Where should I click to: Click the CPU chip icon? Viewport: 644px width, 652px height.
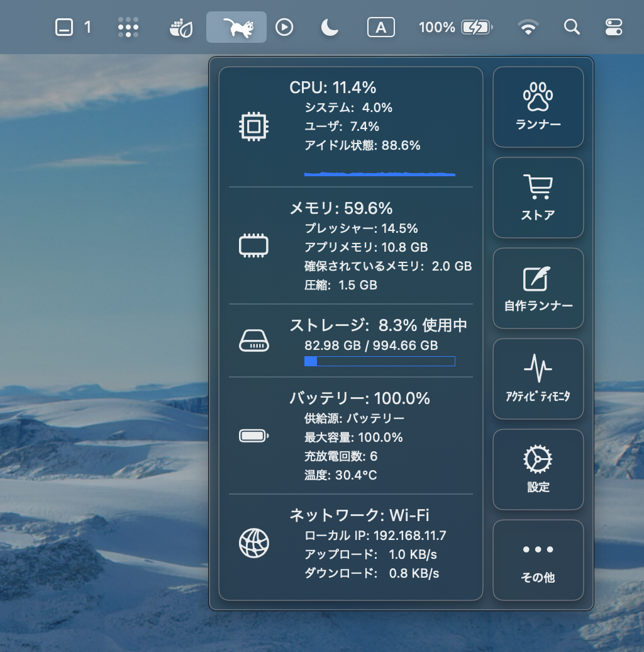[x=253, y=126]
